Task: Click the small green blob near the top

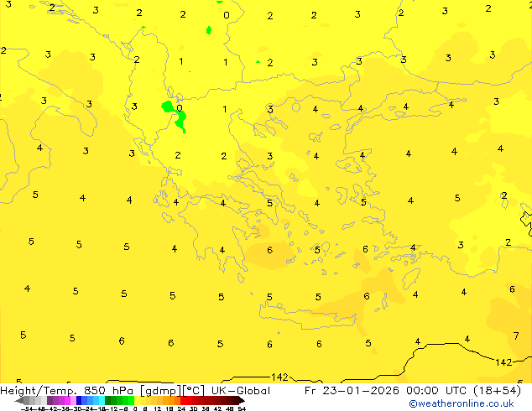Action: click(209, 30)
